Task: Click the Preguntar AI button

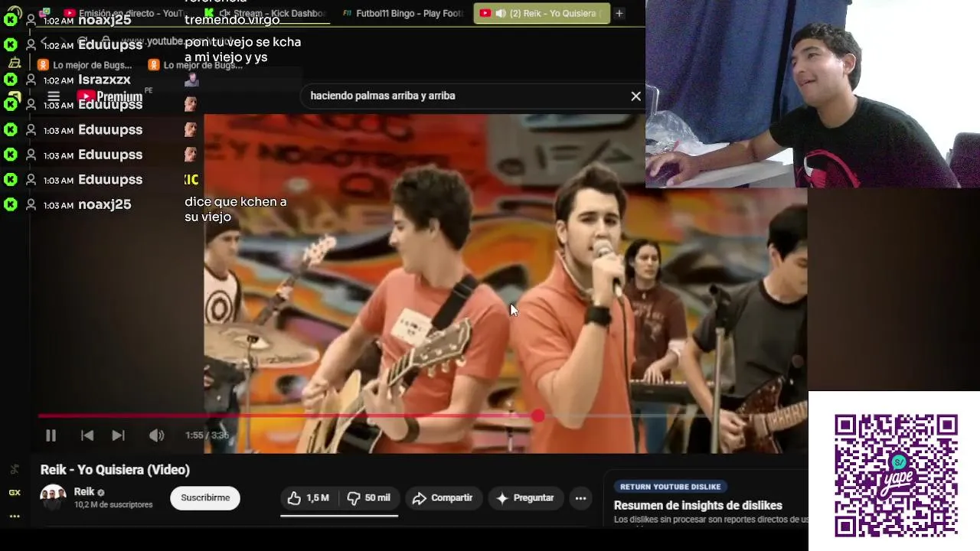Action: [x=525, y=498]
